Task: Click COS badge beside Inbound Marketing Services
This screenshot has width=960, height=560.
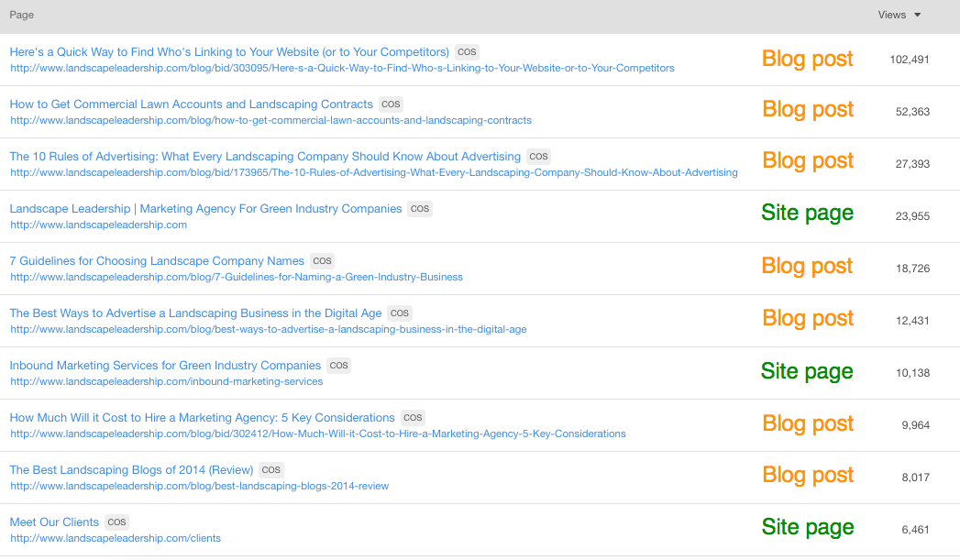Action: (339, 366)
